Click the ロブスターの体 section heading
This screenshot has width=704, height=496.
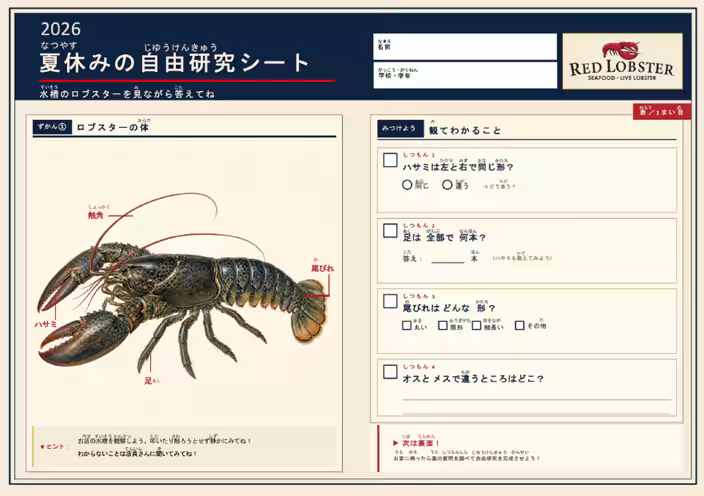pyautogui.click(x=112, y=127)
